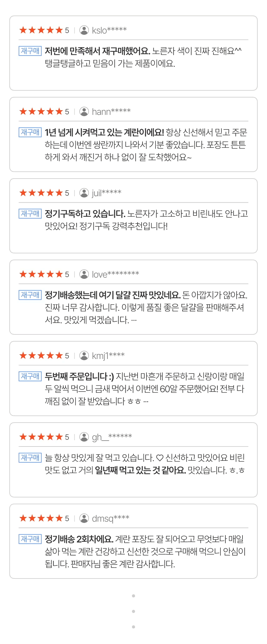267x644 pixels.
Task: Open reviewer juil***** username link
Action: tap(106, 193)
